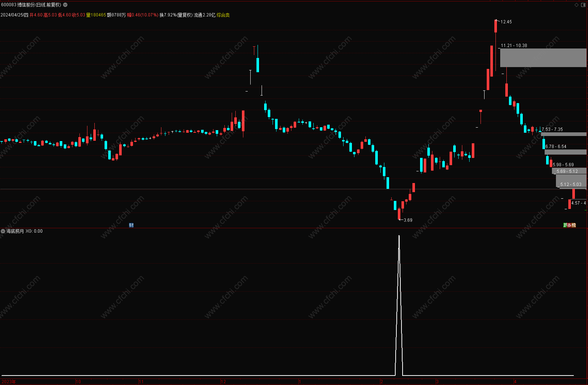Click the white signal spike in 海底捞月 panel

click(x=399, y=305)
